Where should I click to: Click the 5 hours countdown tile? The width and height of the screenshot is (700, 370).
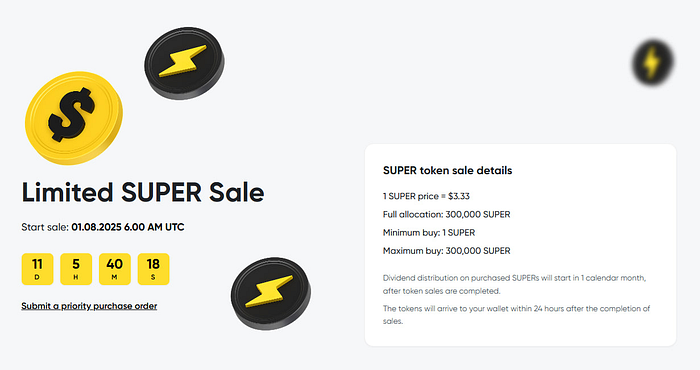76,269
